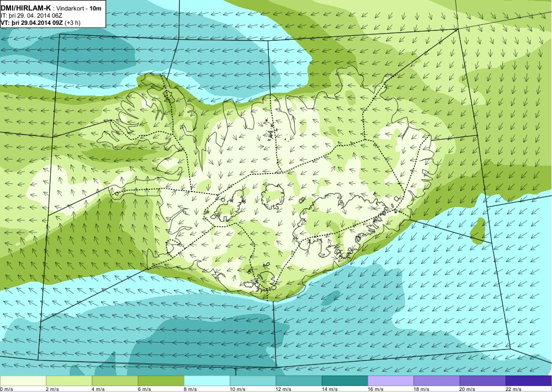Screen dimensions: 552x392
Task: Click the "0 m/s" legend label
Action: (x=7, y=389)
